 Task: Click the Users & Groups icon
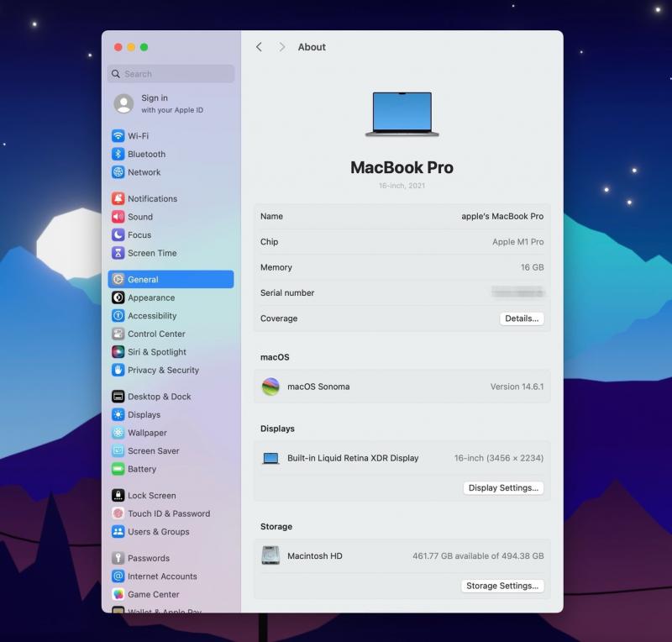tap(118, 532)
